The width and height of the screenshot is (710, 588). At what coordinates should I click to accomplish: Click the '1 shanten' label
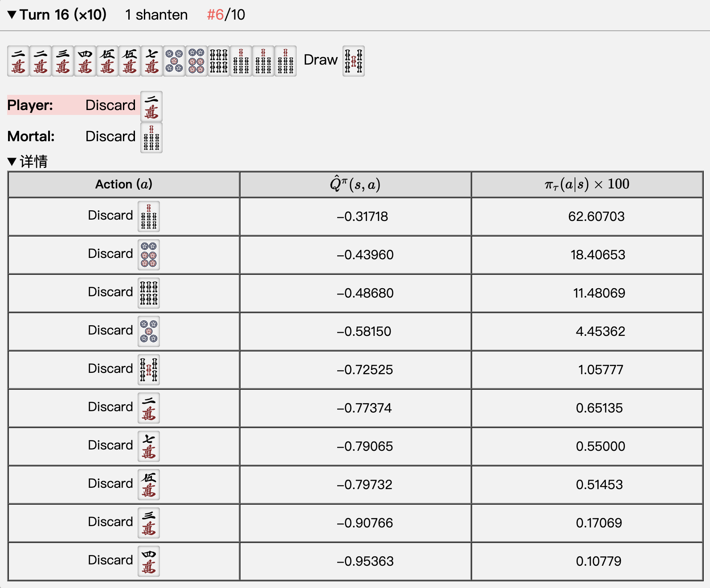pyautogui.click(x=156, y=15)
